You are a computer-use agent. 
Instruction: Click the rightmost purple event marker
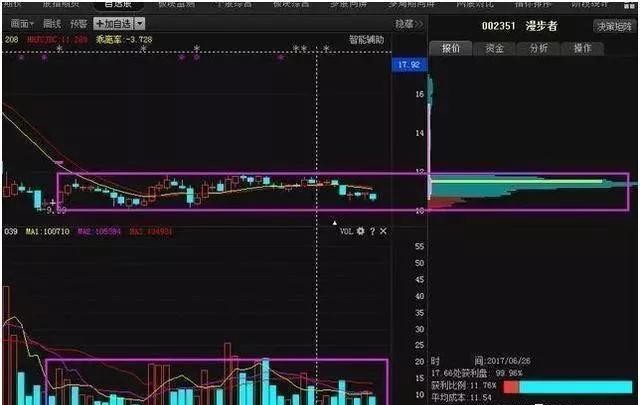[x=281, y=58]
